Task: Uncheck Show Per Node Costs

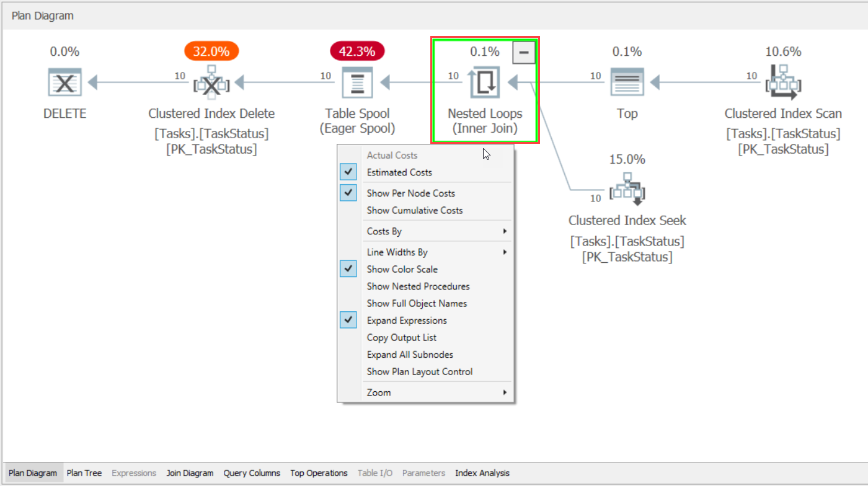Action: point(426,193)
